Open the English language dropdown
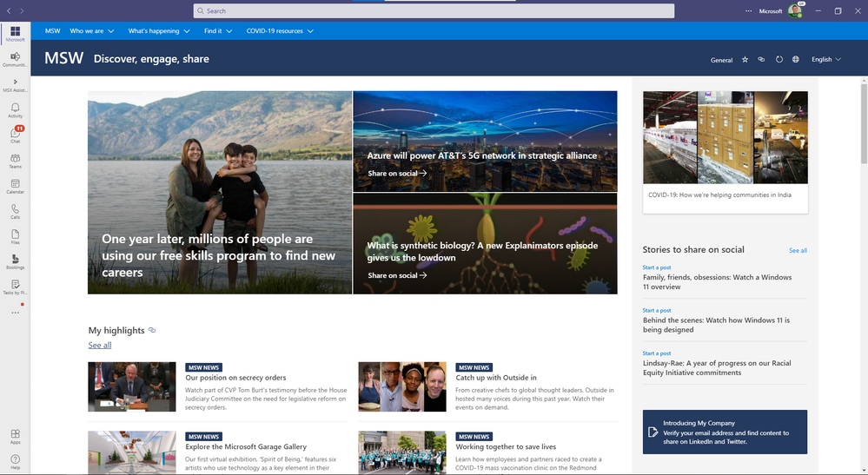This screenshot has width=868, height=475. click(826, 59)
